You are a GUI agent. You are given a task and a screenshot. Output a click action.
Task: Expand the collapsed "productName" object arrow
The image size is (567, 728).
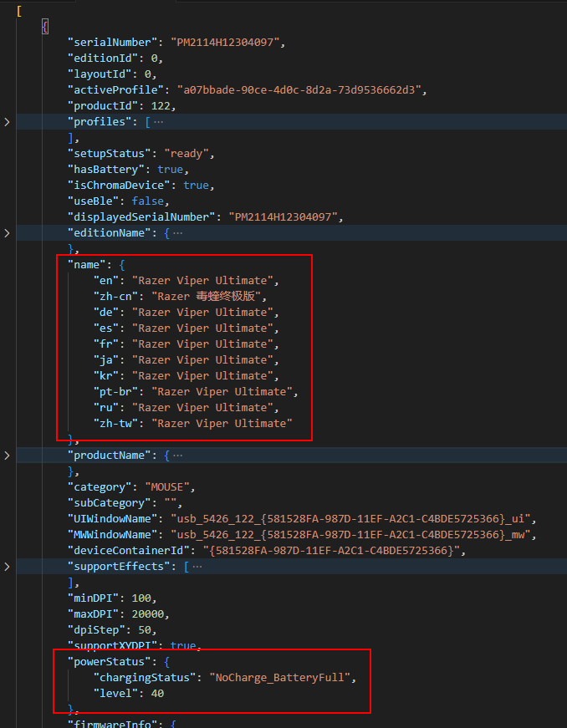pos(7,456)
